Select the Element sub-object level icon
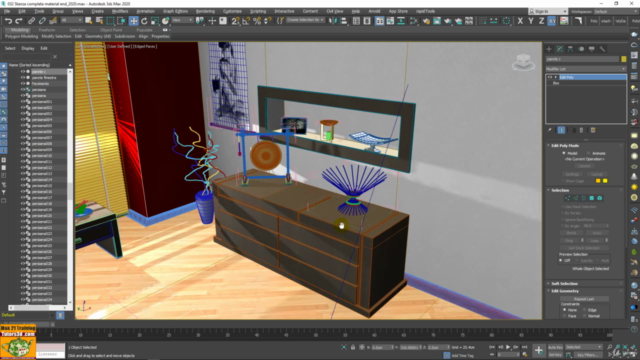 click(600, 198)
